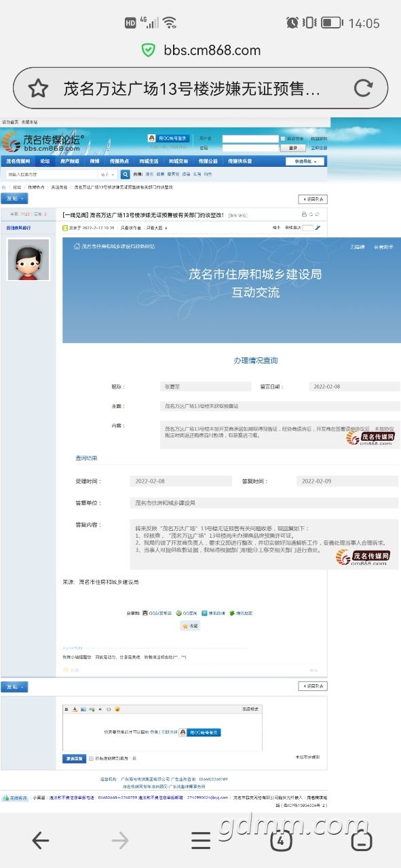Click the code brackets icon in editor
Image resolution: width=401 pixels, height=868 pixels.
point(109,709)
